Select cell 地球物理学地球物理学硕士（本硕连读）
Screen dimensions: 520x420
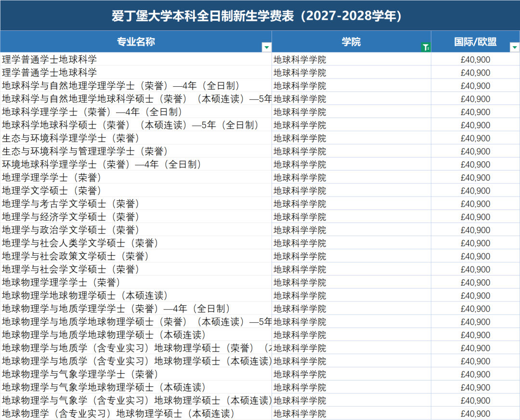[136, 296]
